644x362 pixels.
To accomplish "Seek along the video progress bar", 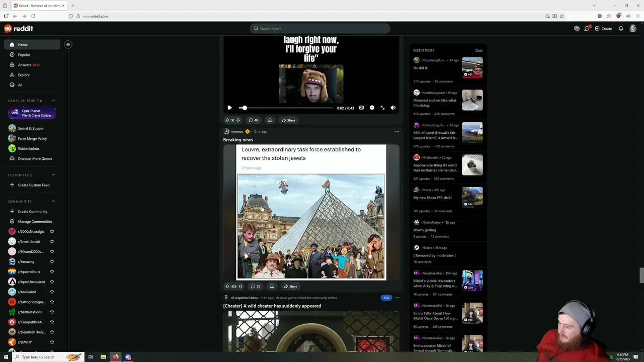I will pyautogui.click(x=286, y=108).
